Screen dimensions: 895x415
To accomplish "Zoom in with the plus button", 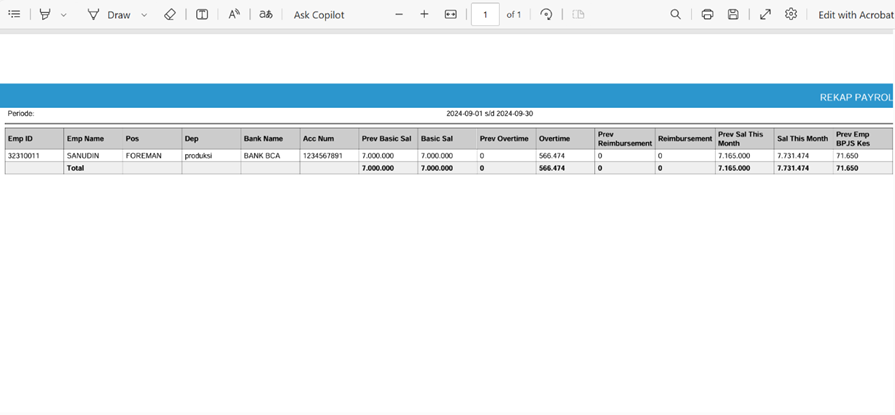I will click(424, 15).
